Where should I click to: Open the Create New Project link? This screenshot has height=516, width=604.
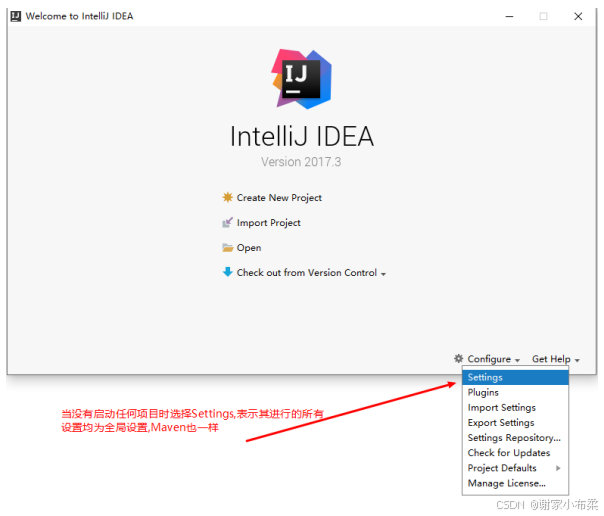pos(279,198)
